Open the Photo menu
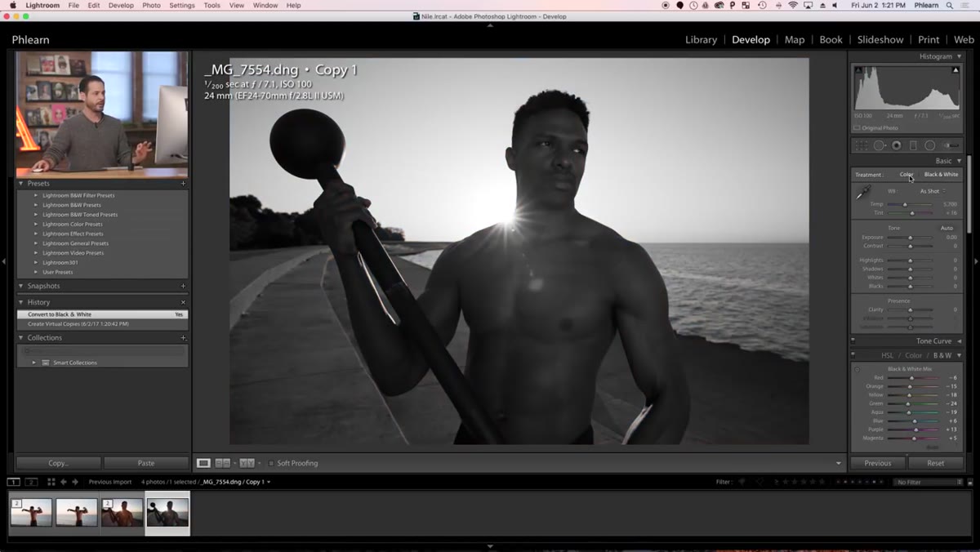 point(151,5)
